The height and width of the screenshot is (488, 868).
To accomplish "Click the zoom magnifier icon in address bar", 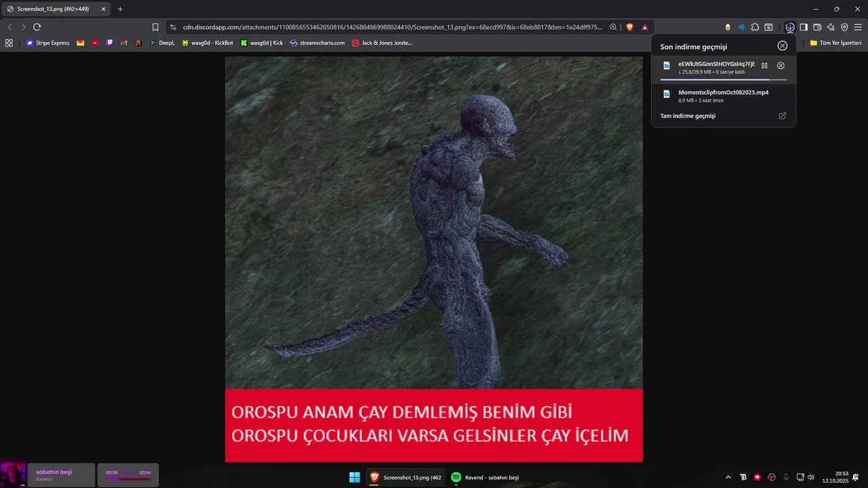I will point(613,27).
